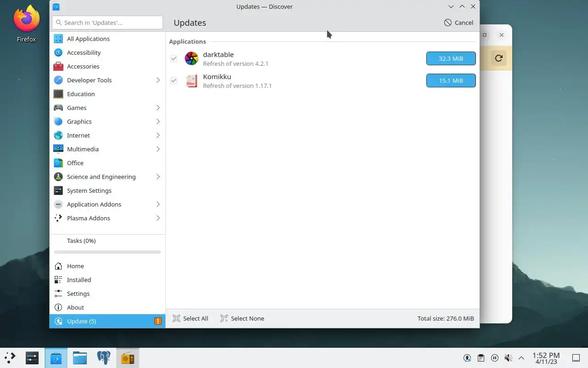Click the PostgreSQL elephant taskbar icon
588x368 pixels.
[104, 357]
